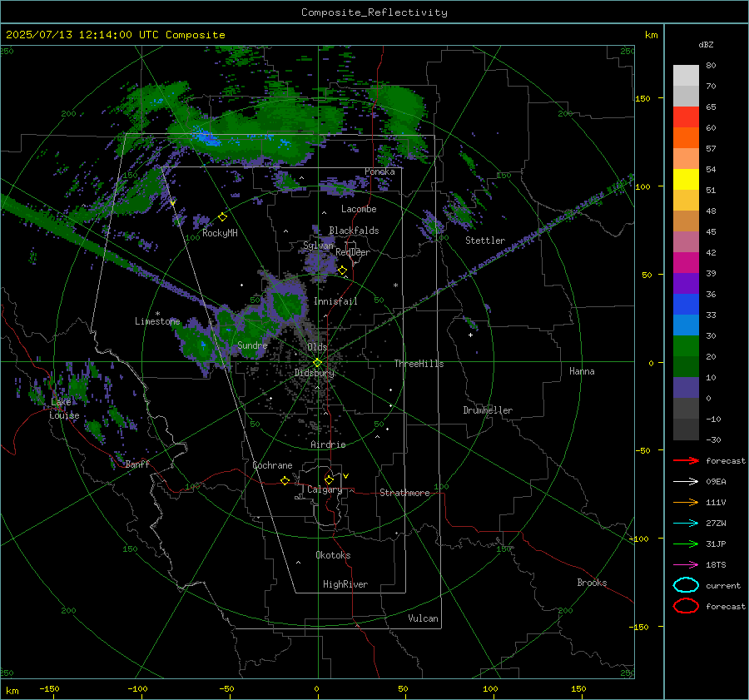Click the bright green swatch in the dBZ scale
The image size is (749, 700).
tap(686, 346)
